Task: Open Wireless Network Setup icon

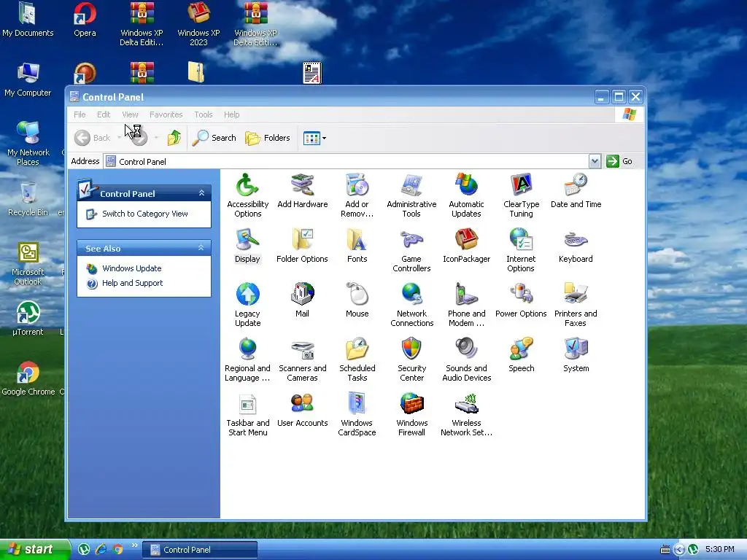Action: click(x=466, y=414)
